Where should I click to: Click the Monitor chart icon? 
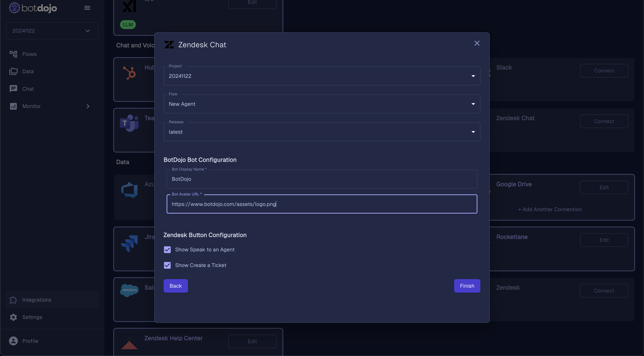tap(13, 106)
